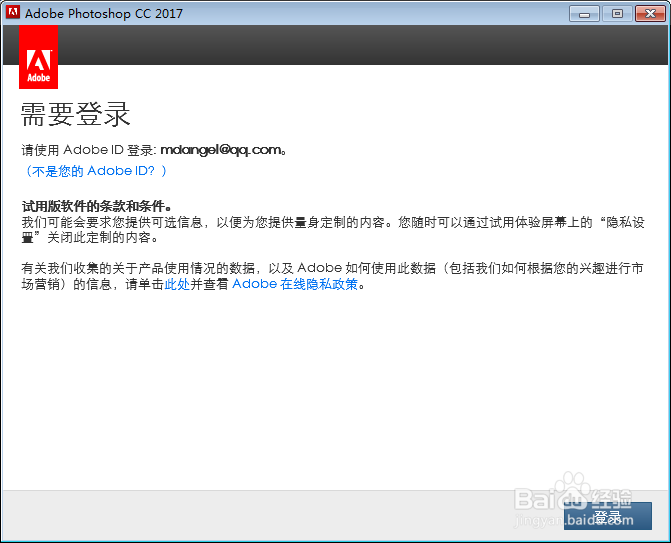
Task: Click the Adobe Photoshop CC 2017 title text
Action: pos(104,14)
